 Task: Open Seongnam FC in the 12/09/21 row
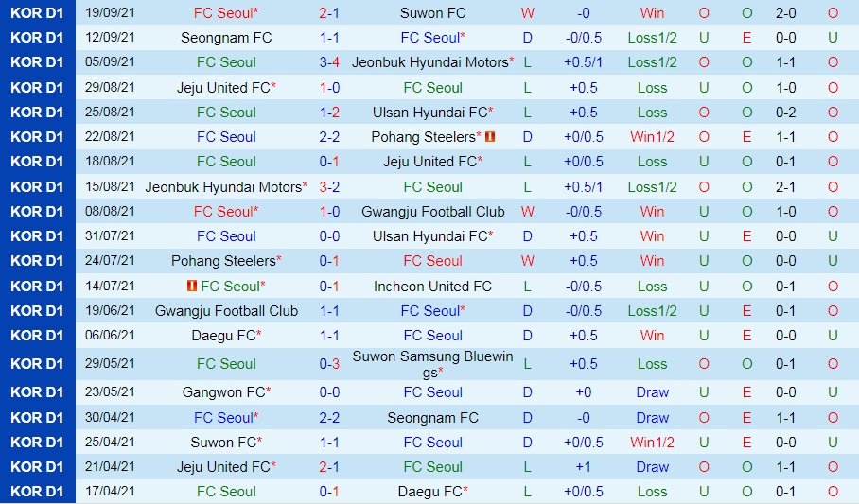226,38
